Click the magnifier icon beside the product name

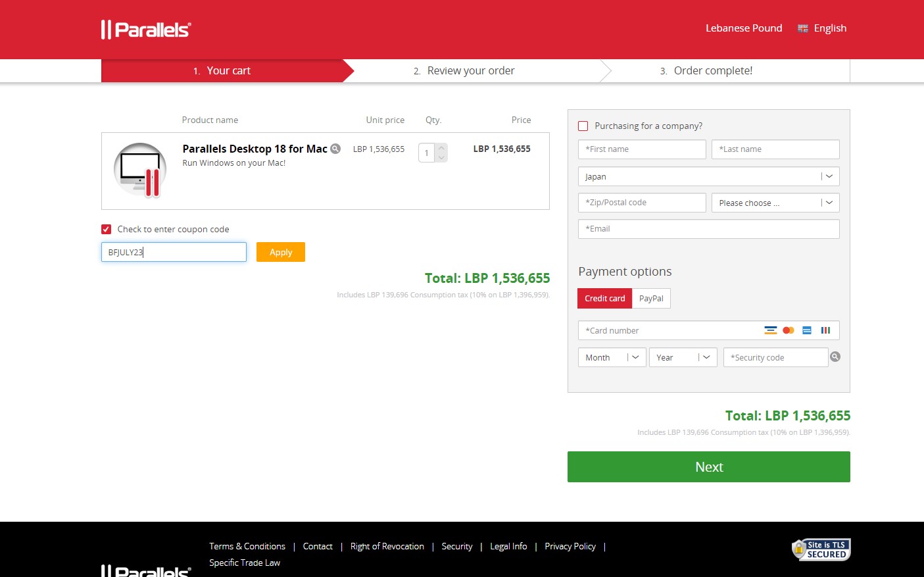coord(335,149)
